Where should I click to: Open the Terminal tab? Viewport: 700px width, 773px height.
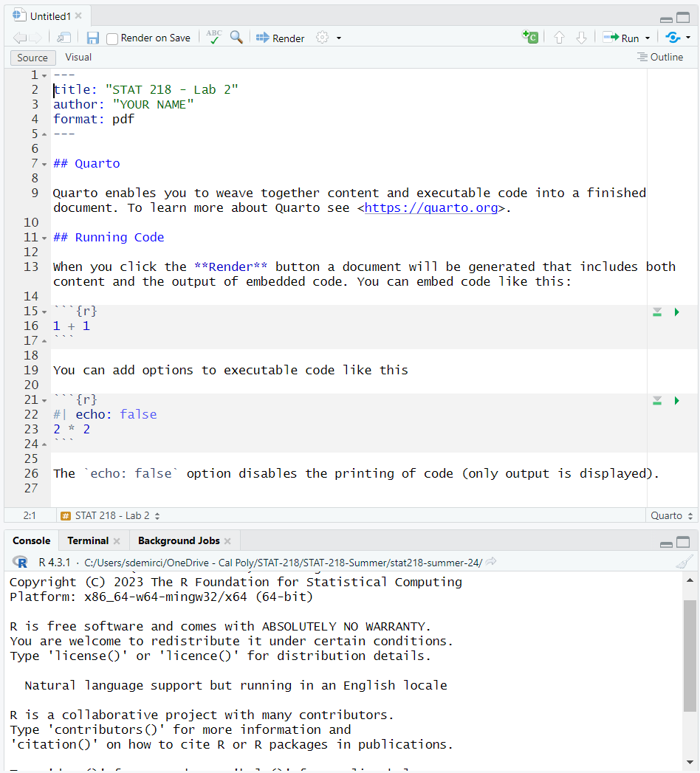coord(88,541)
